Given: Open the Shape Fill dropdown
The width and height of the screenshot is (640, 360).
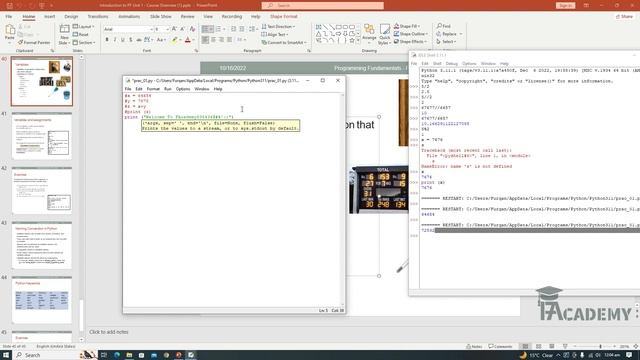Looking at the screenshot, I should pyautogui.click(x=407, y=26).
